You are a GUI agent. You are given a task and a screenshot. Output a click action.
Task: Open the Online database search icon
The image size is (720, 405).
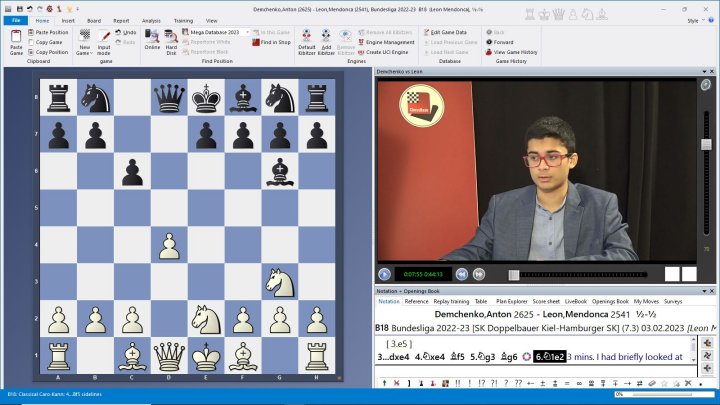[x=152, y=40]
